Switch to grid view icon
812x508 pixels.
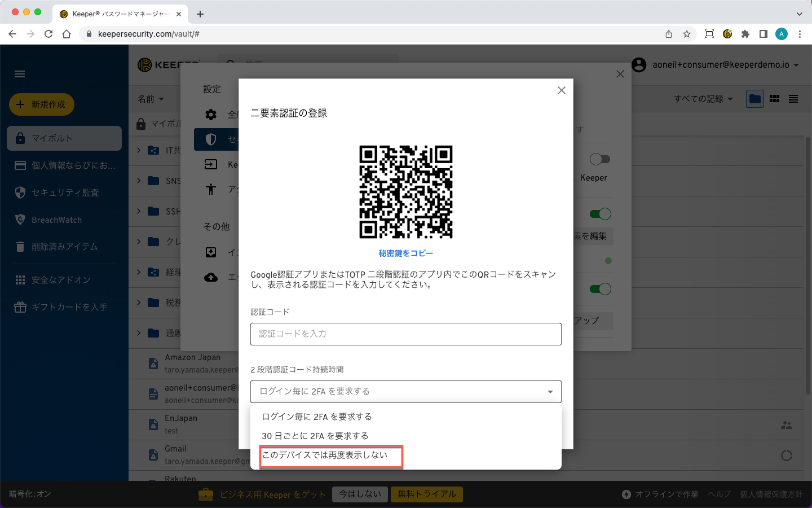click(x=774, y=99)
